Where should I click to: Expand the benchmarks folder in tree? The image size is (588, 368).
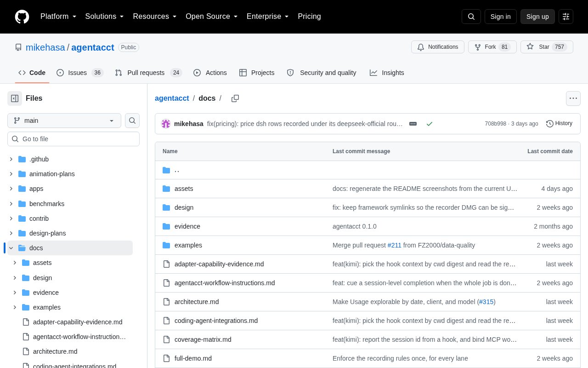(11, 204)
